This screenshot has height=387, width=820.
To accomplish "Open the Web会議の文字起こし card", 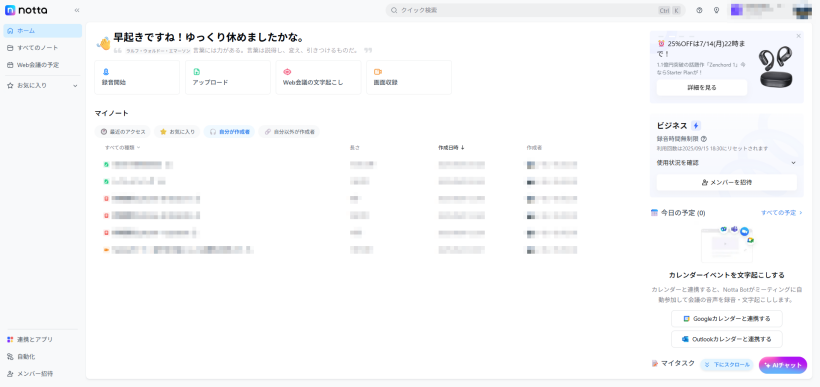I will coord(318,77).
